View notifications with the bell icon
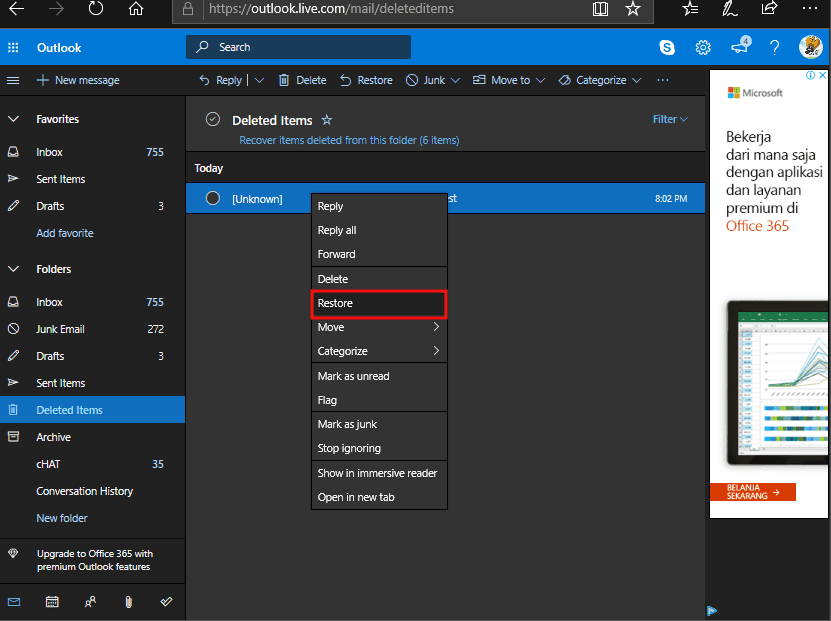The height and width of the screenshot is (621, 831). click(x=739, y=47)
